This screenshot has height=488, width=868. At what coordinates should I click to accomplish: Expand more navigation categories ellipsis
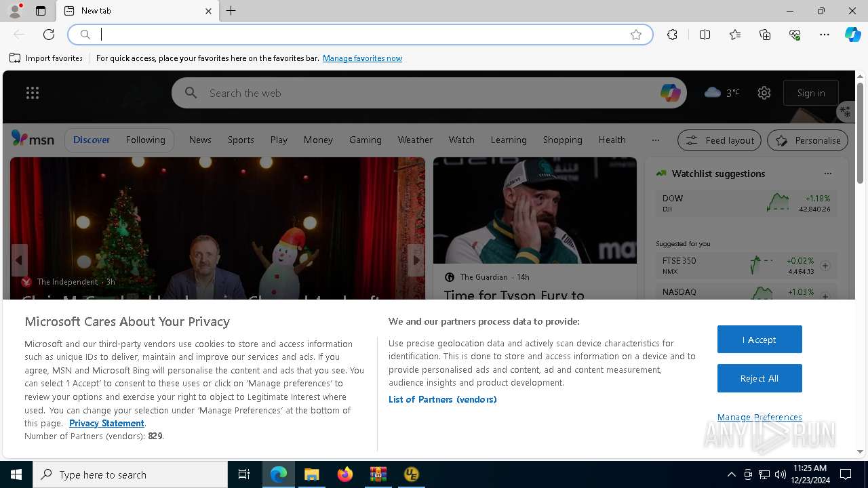click(655, 140)
